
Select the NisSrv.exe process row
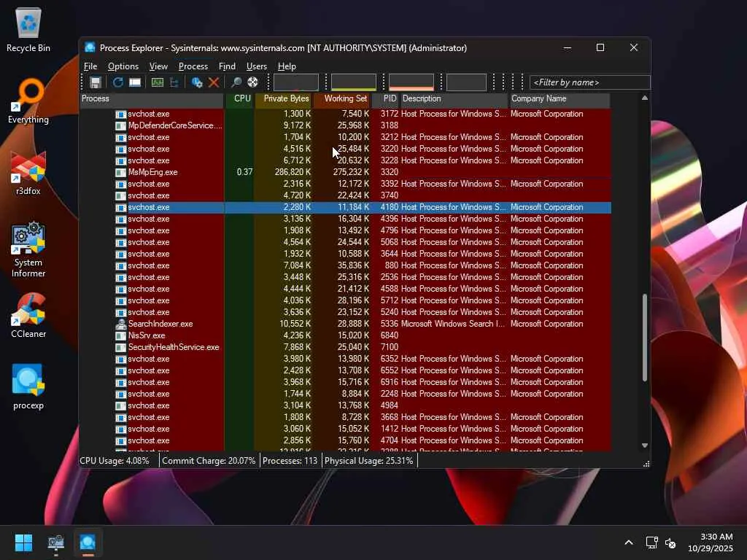(x=345, y=335)
